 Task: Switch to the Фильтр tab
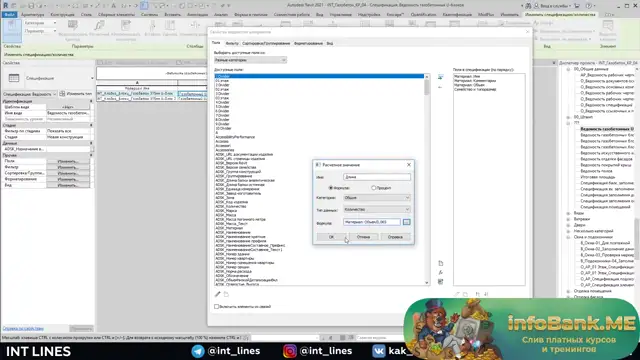[x=232, y=43]
